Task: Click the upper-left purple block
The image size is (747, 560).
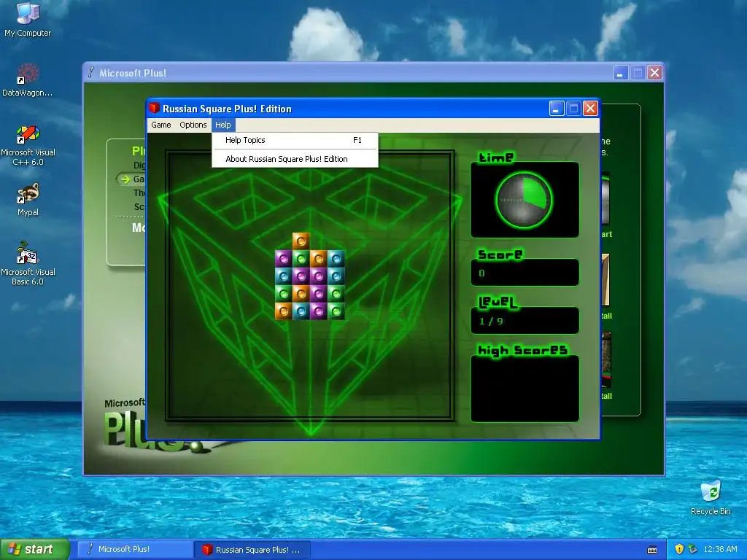Action: coord(284,259)
